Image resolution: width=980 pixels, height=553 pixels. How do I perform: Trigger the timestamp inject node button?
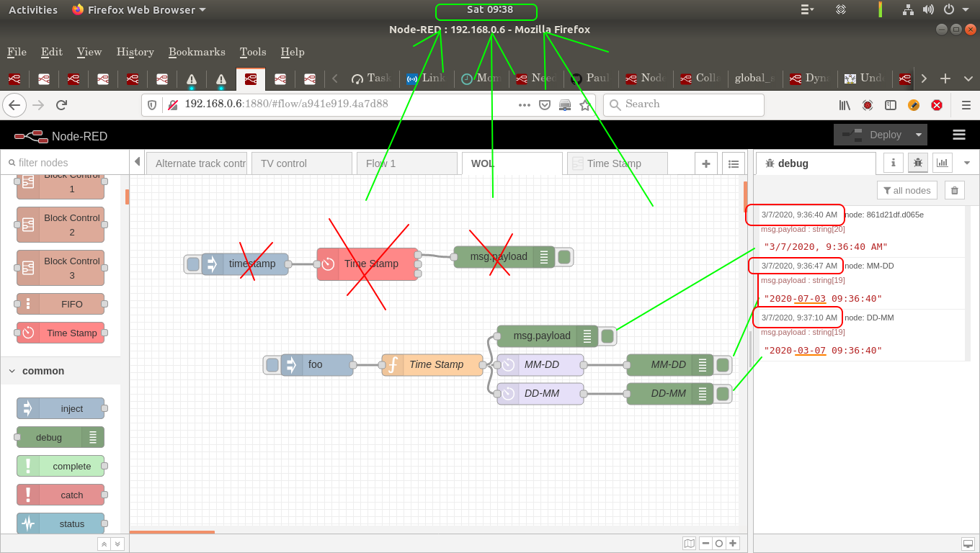[192, 264]
